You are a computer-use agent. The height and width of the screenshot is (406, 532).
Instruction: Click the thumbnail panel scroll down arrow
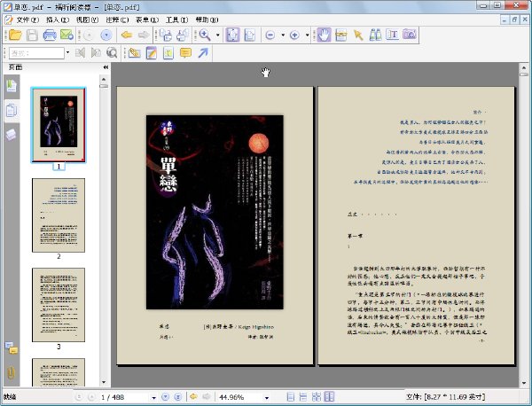[x=104, y=382]
